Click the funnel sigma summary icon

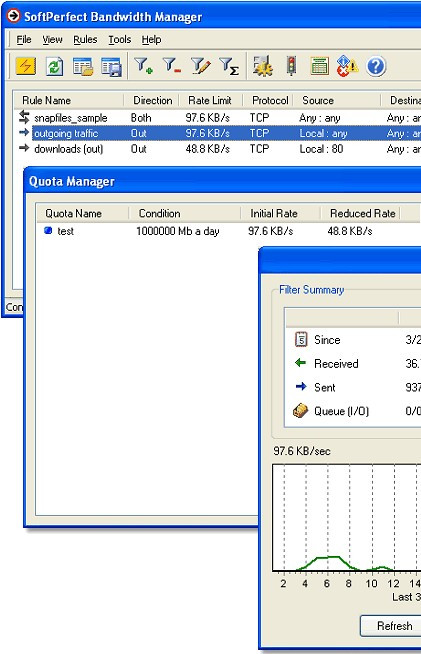pyautogui.click(x=229, y=66)
